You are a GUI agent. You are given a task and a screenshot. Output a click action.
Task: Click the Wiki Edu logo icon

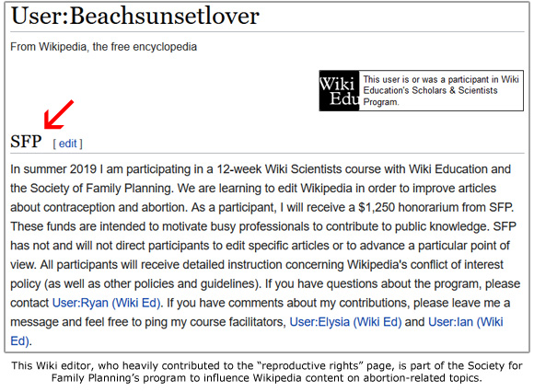point(339,90)
